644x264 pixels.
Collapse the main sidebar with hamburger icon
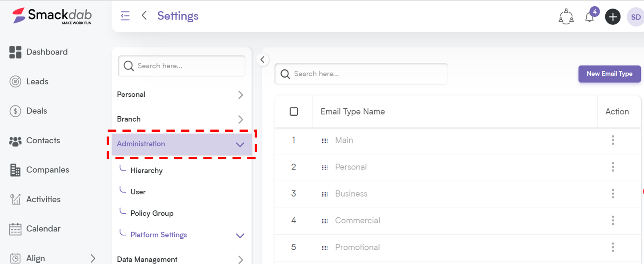(x=125, y=16)
